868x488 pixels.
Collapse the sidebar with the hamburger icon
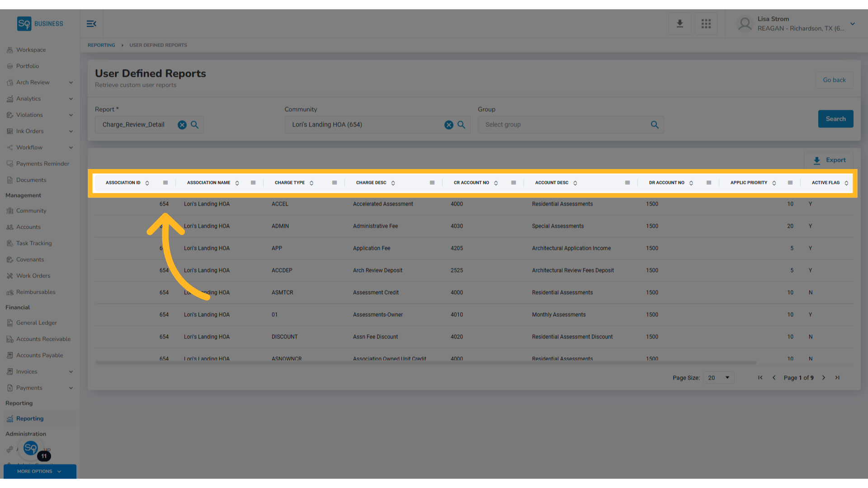[91, 23]
